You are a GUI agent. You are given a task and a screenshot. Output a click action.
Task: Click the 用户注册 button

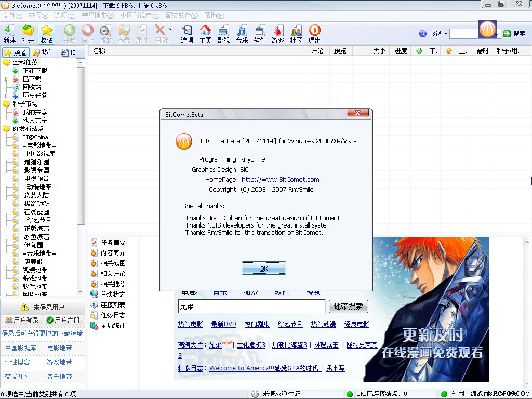click(x=63, y=320)
